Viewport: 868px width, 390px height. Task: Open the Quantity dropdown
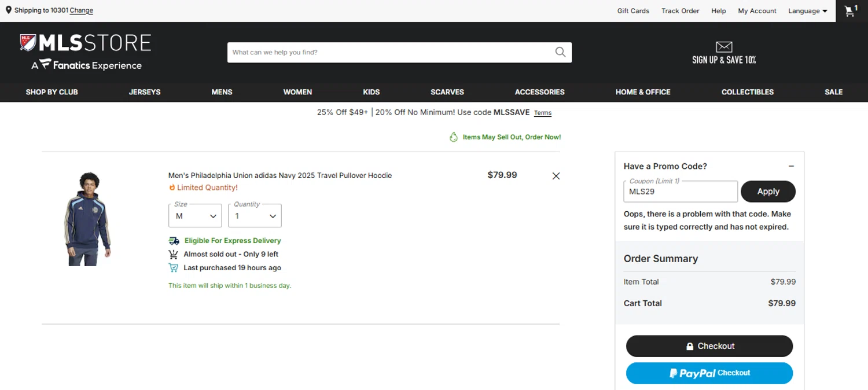point(255,216)
